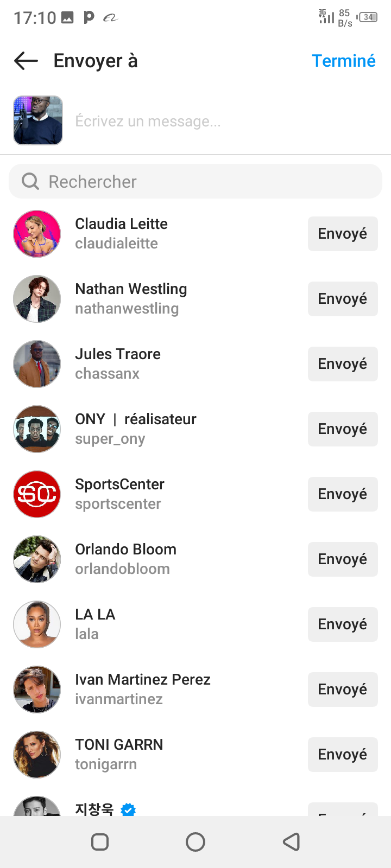Tap the search magnifier icon

pyautogui.click(x=30, y=181)
